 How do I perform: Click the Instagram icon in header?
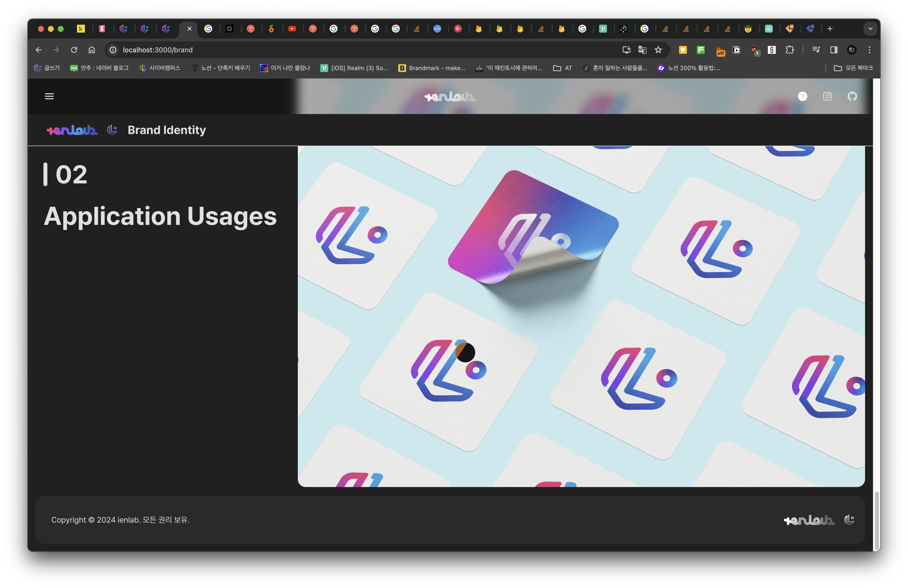[827, 96]
